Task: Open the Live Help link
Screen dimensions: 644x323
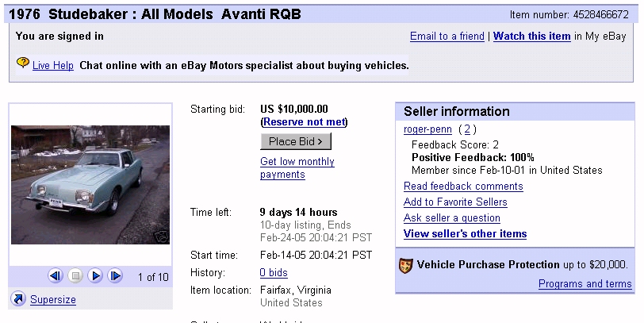Action: pos(53,65)
